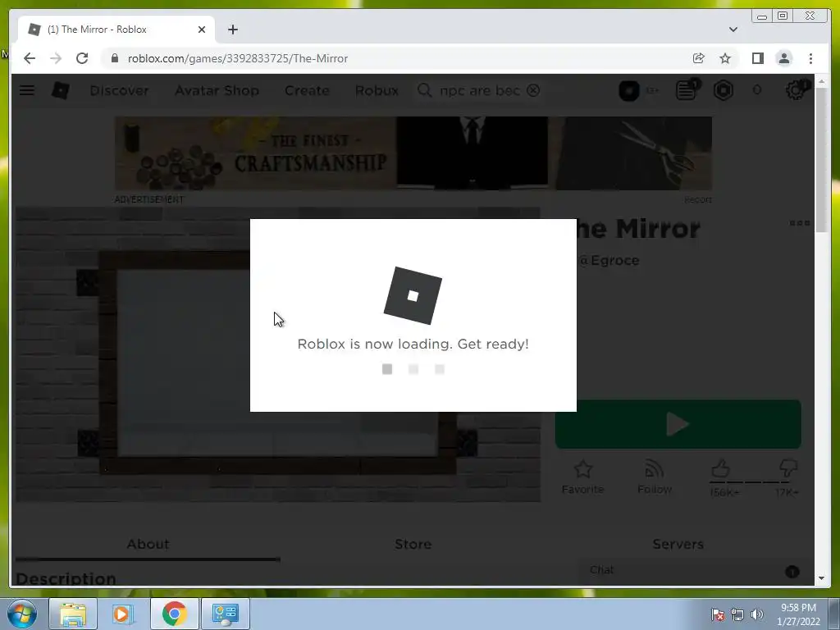Open the Roblox hamburger navigation menu
This screenshot has height=630, width=840.
coord(27,90)
